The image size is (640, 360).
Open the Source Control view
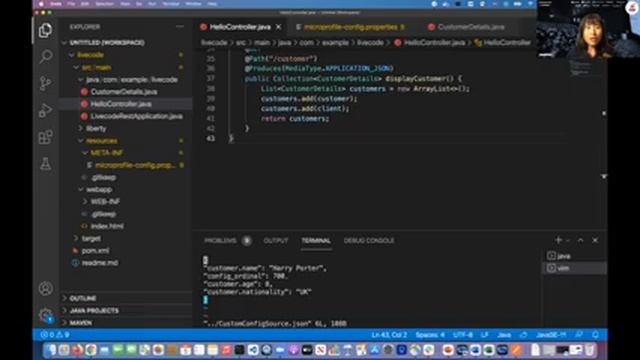point(45,83)
